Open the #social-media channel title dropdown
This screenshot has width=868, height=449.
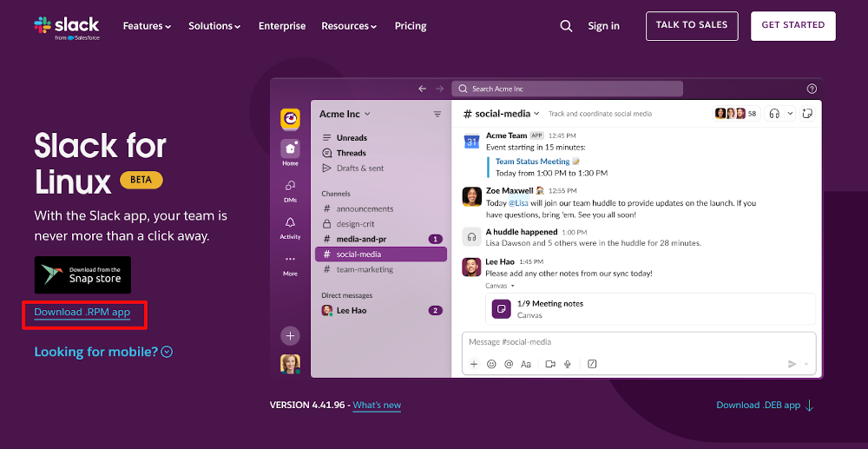coord(501,114)
